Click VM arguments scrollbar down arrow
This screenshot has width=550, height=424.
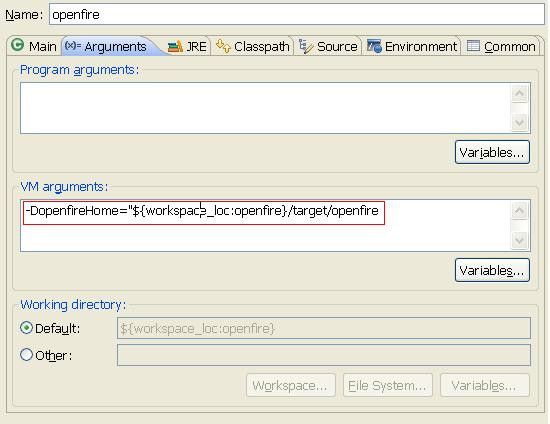click(519, 240)
